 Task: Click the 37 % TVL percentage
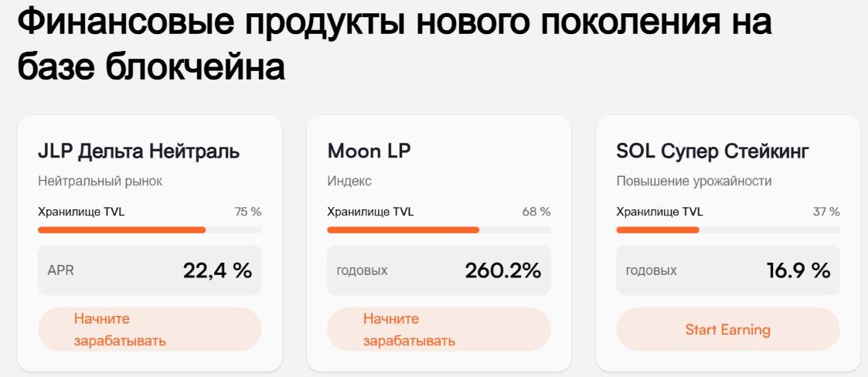pos(825,211)
